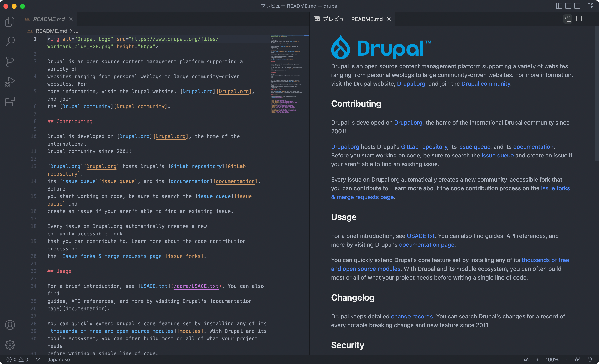Click the README.md breadcrumb item

(51, 31)
